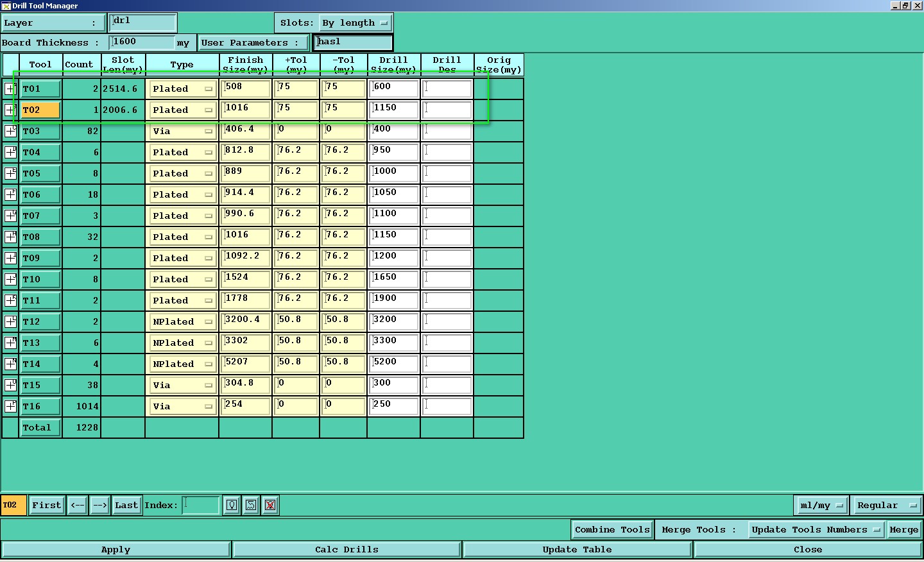Viewport: 924px width, 562px height.
Task: Click T01 slot length 2514.6
Action: pos(120,89)
